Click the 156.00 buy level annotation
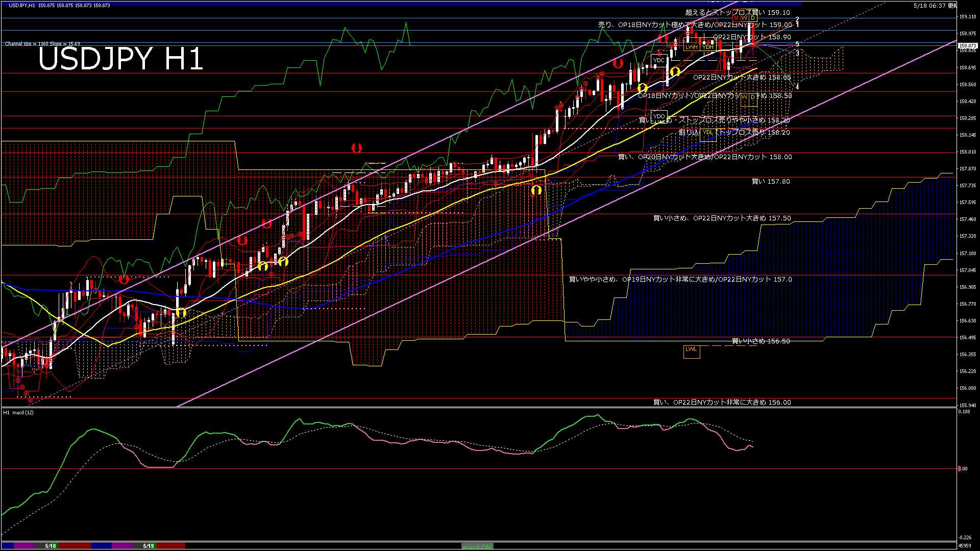The width and height of the screenshot is (980, 551). pos(722,402)
